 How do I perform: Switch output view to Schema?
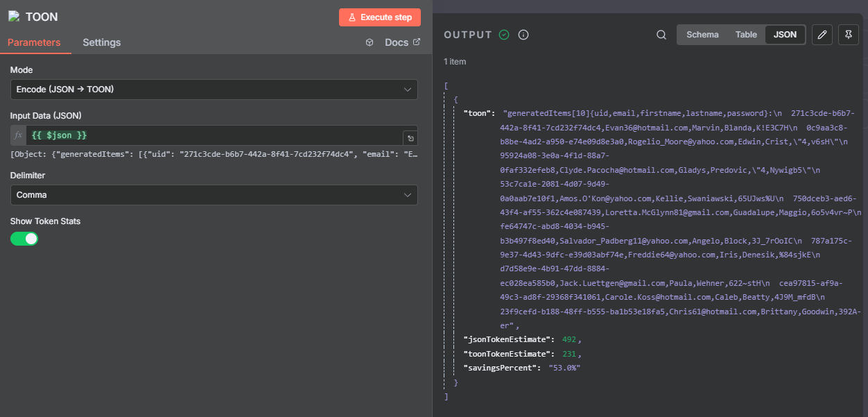tap(702, 35)
